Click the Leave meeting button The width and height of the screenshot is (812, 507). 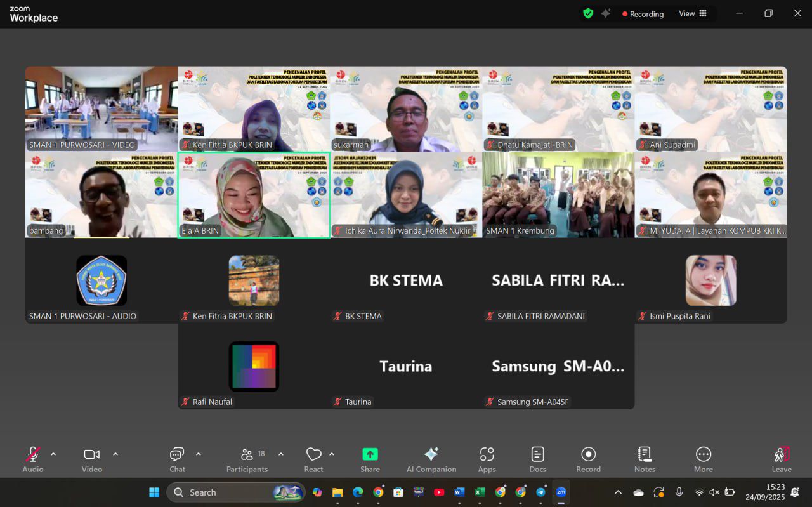coord(781,454)
